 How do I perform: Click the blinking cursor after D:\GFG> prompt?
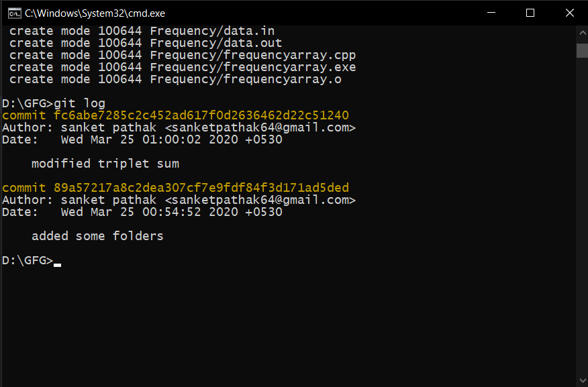(57, 264)
